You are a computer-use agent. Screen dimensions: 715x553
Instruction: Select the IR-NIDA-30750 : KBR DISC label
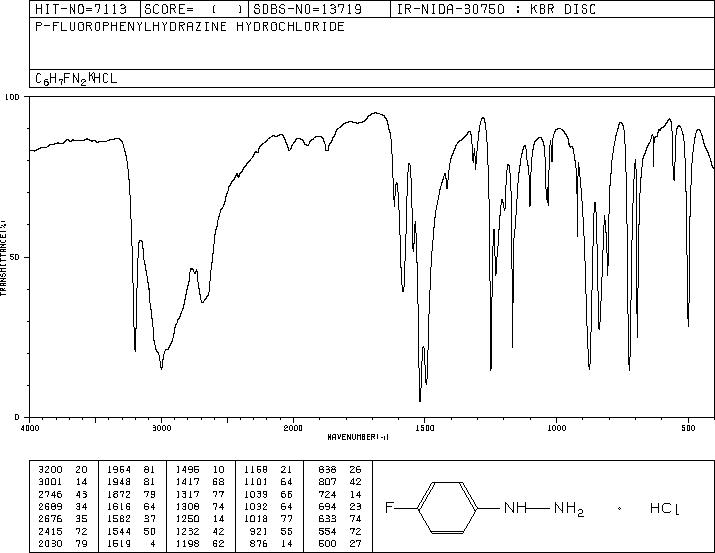pyautogui.click(x=497, y=9)
